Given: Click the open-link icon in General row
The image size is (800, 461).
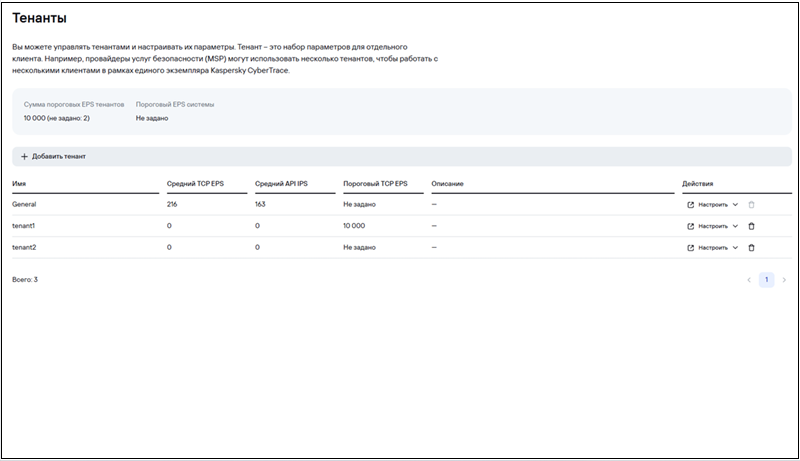Looking at the screenshot, I should [690, 204].
